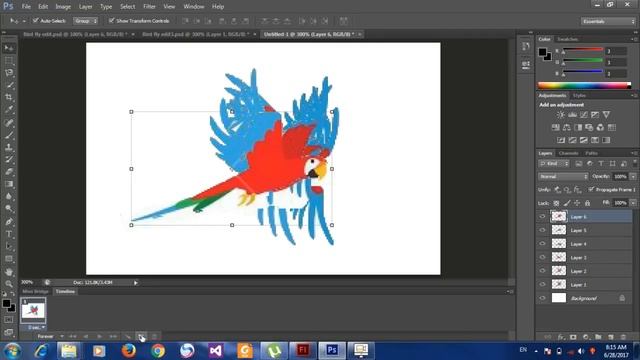Select the Lasso tool
640x360 pixels.
tap(9, 73)
